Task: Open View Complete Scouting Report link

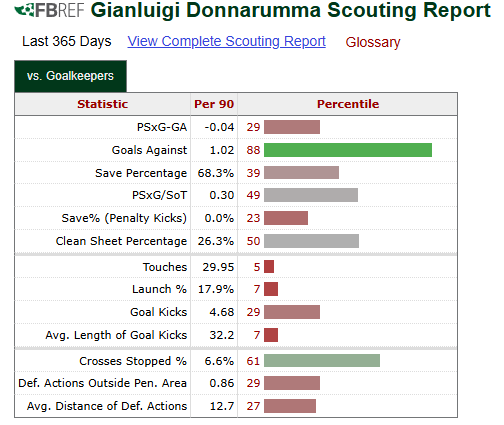Action: [x=226, y=42]
